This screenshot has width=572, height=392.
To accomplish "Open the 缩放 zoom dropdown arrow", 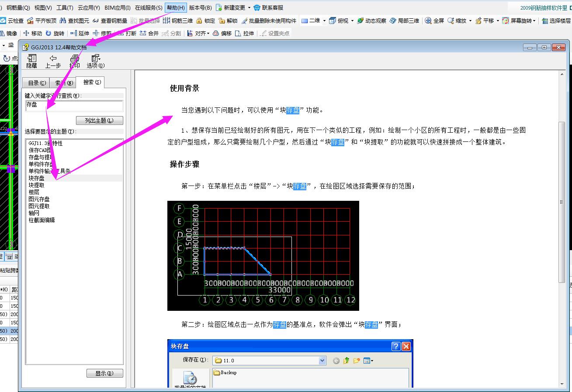I will (x=470, y=21).
